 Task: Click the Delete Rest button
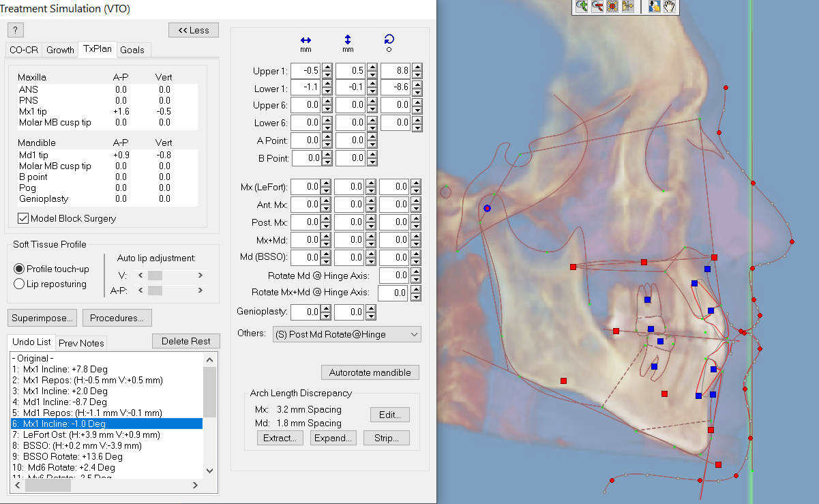(186, 341)
